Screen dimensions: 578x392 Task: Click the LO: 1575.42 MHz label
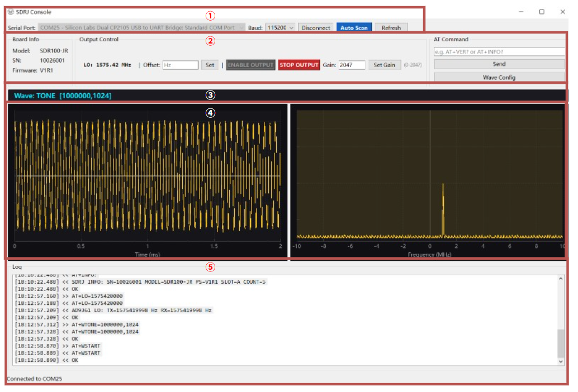(x=107, y=65)
